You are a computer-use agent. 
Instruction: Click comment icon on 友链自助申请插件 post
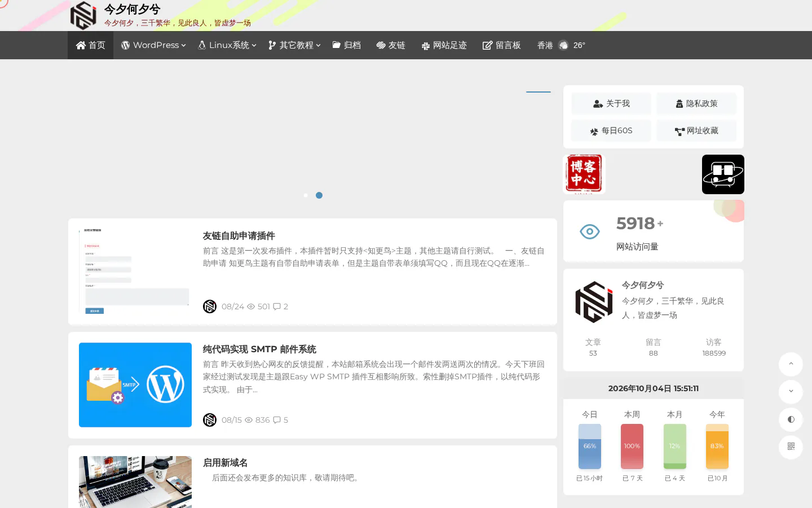point(277,306)
